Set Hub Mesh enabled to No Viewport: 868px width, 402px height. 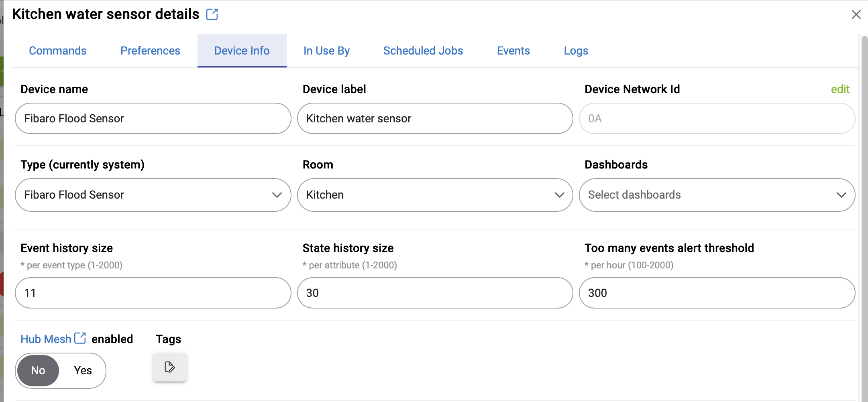pos(38,370)
